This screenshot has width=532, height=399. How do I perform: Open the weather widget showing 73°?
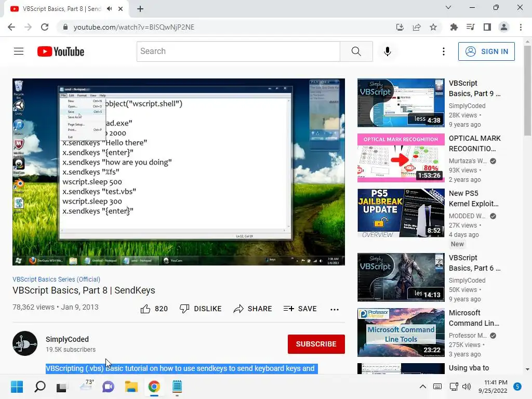pos(86,386)
